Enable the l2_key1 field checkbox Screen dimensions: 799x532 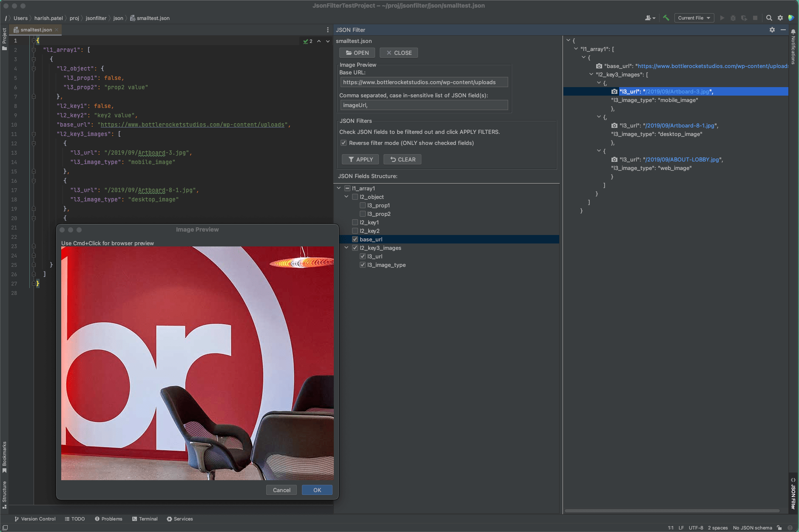pyautogui.click(x=355, y=222)
